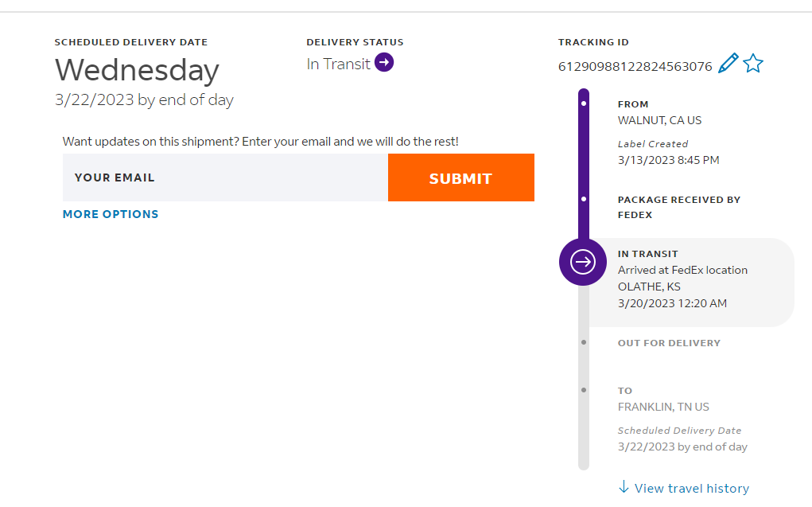
Task: Click the purple arrow icon next to In Transit status
Action: (384, 63)
